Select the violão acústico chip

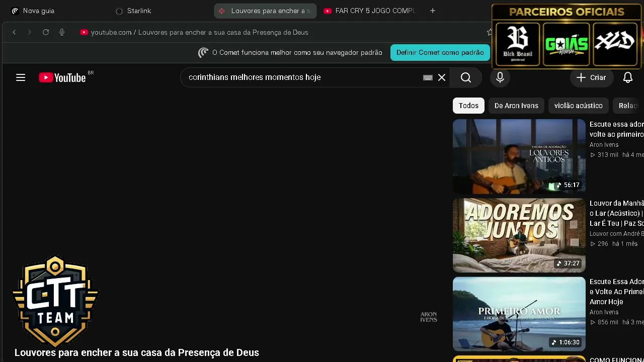point(579,106)
